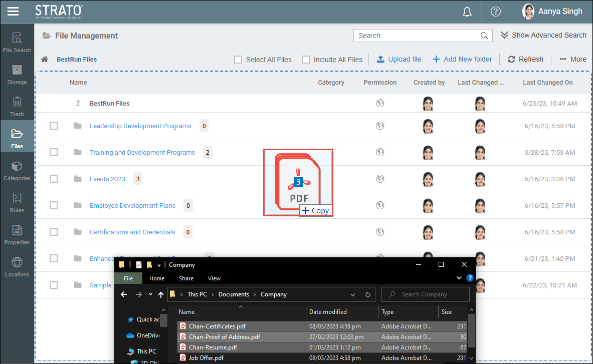Tick checkbox for Leadership Development Programs folder
This screenshot has width=593, height=364.
pyautogui.click(x=54, y=126)
